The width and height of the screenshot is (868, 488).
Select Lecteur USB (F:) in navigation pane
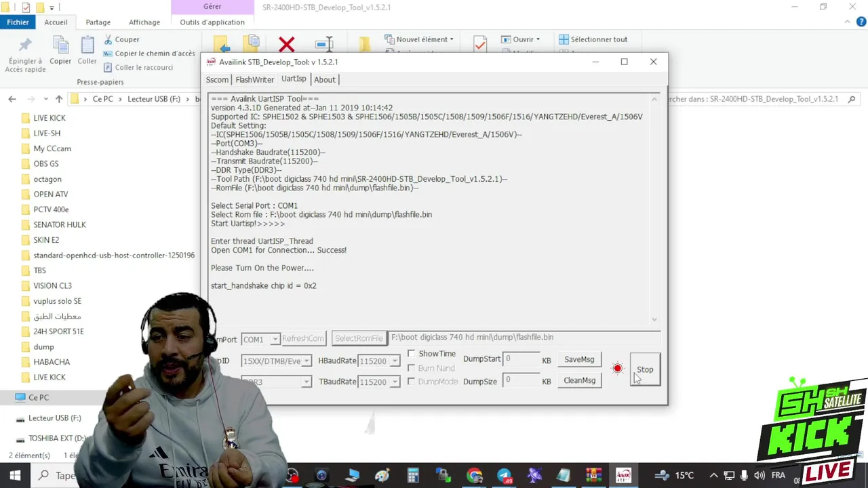54,418
